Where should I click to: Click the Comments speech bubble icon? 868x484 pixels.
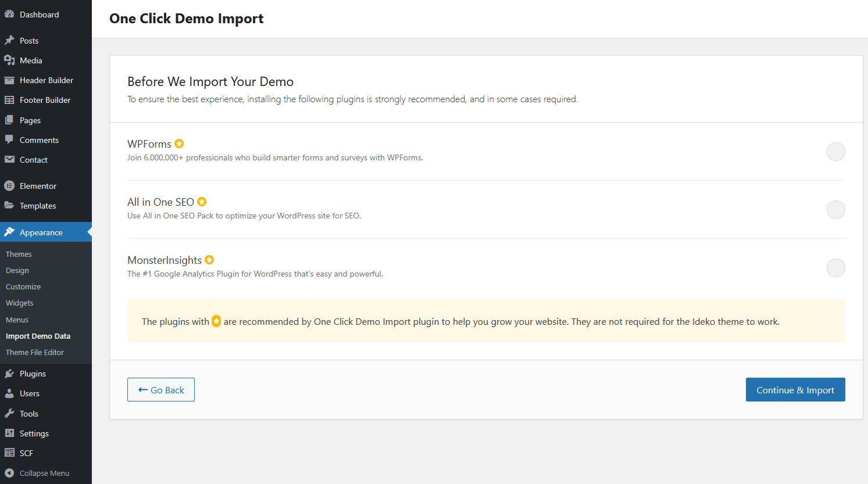pos(9,140)
